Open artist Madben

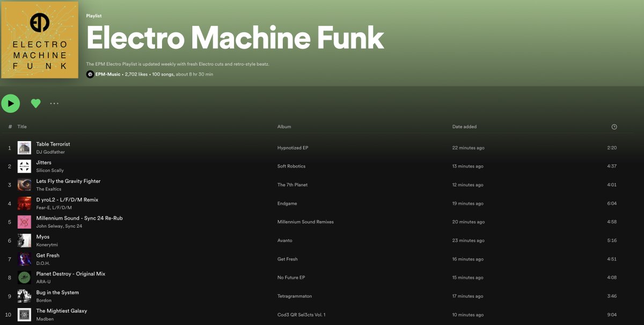click(x=45, y=319)
